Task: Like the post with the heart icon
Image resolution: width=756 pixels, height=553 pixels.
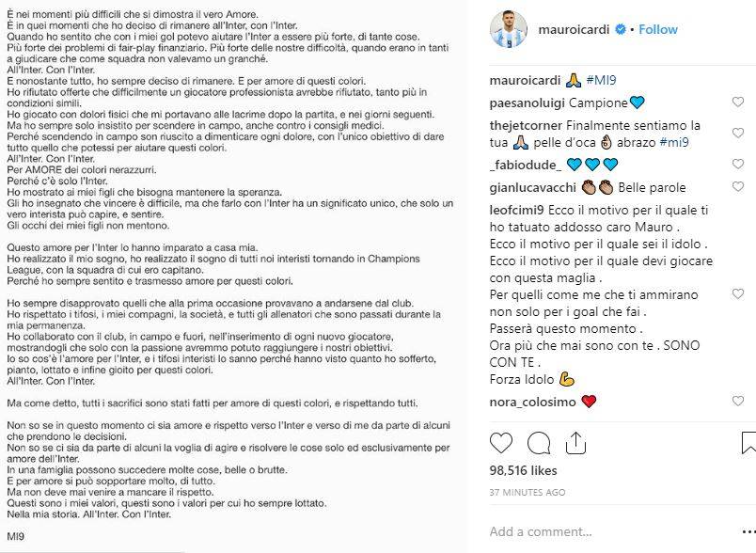Action: click(502, 442)
